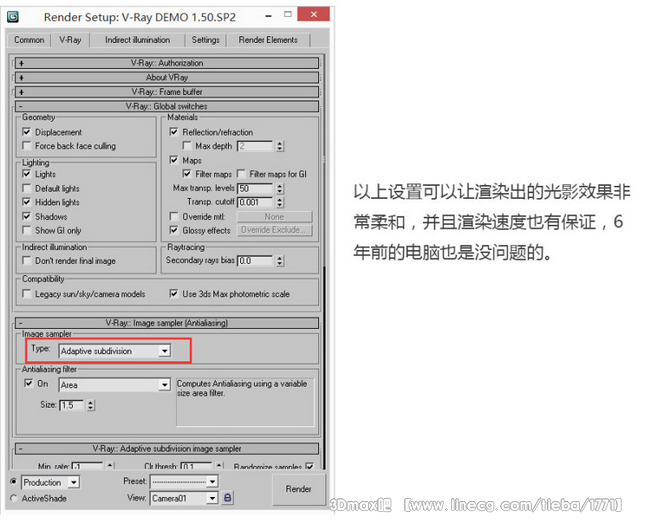The image size is (651, 522).
Task: Click the Max depth value field
Action: pos(255,146)
